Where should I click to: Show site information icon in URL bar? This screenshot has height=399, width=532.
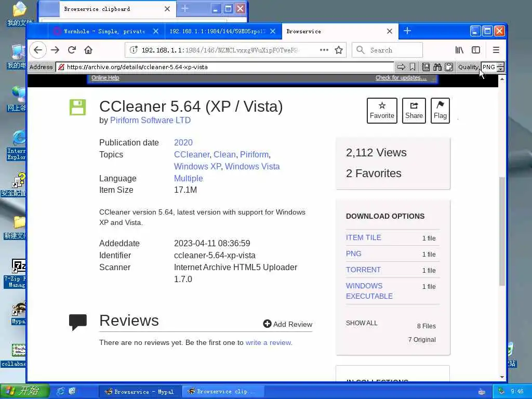pos(134,50)
